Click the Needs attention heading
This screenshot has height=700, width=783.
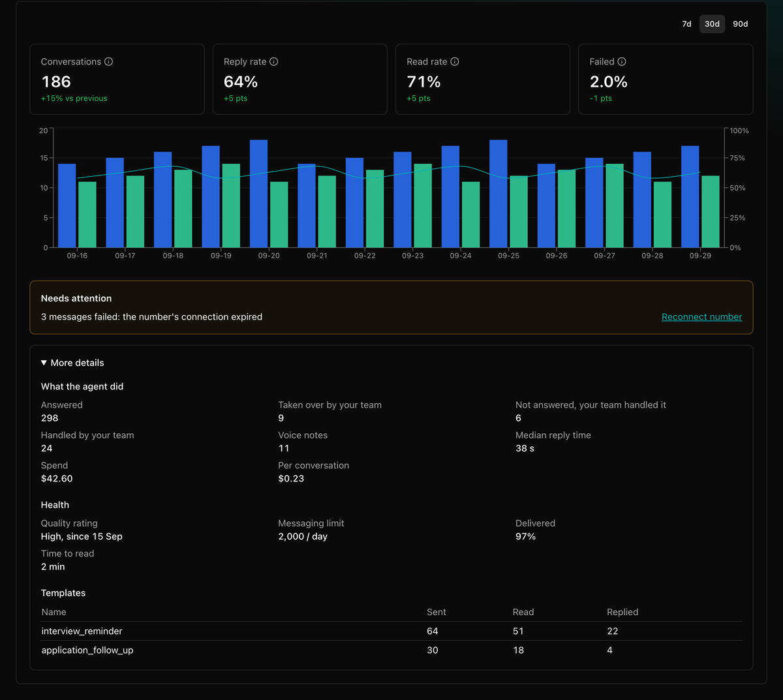coord(76,298)
